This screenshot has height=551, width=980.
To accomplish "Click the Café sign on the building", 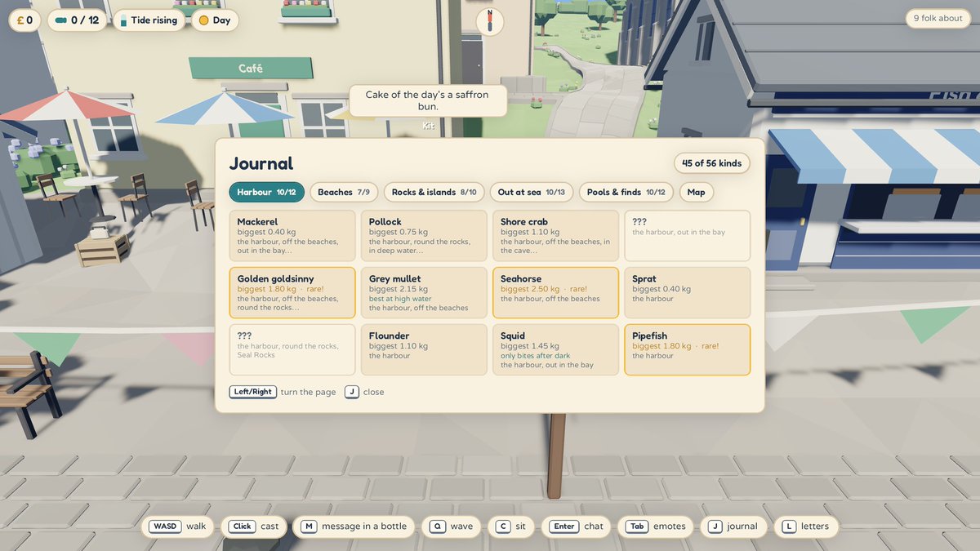I will [x=251, y=69].
